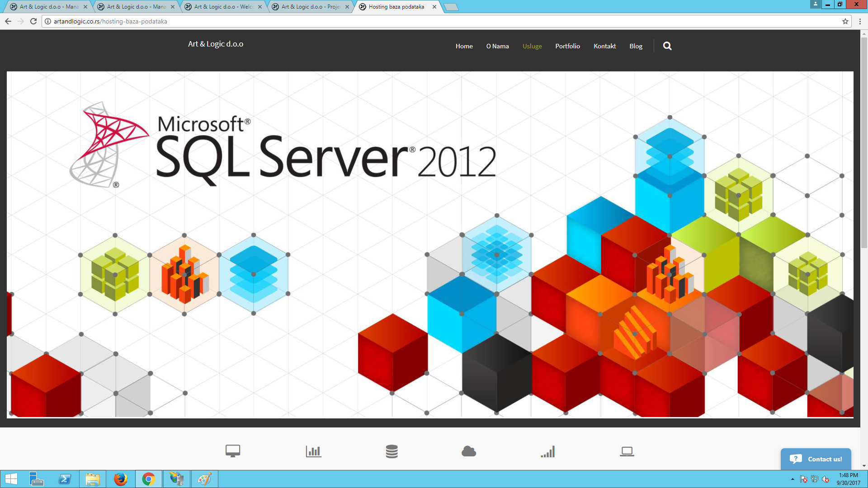This screenshot has width=868, height=488.
Task: Open the Paint app in the taskbar
Action: pyautogui.click(x=204, y=479)
